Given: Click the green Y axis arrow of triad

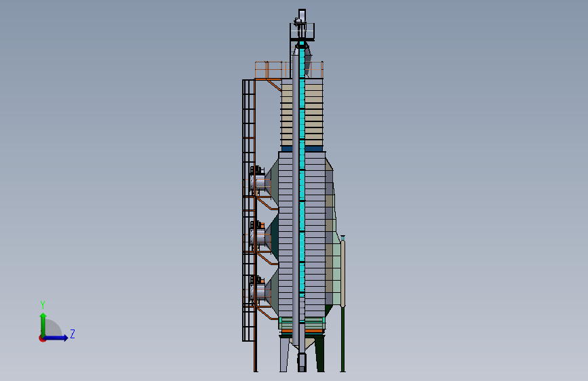Looking at the screenshot, I should click(x=43, y=324).
